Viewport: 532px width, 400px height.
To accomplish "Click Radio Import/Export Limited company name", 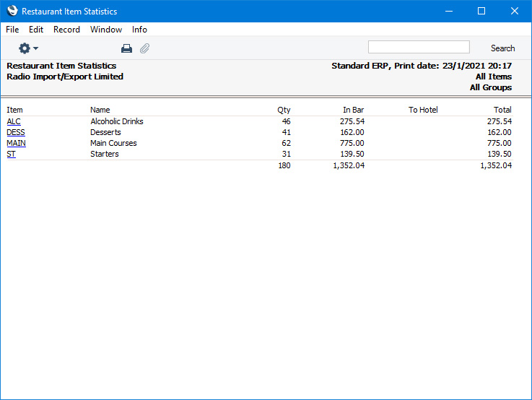I will pyautogui.click(x=65, y=77).
